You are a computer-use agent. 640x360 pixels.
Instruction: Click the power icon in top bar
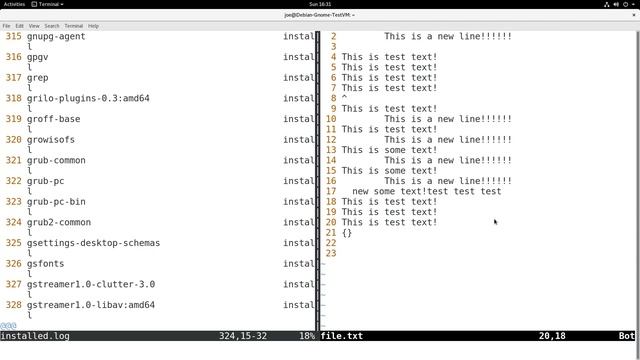pyautogui.click(x=625, y=4)
